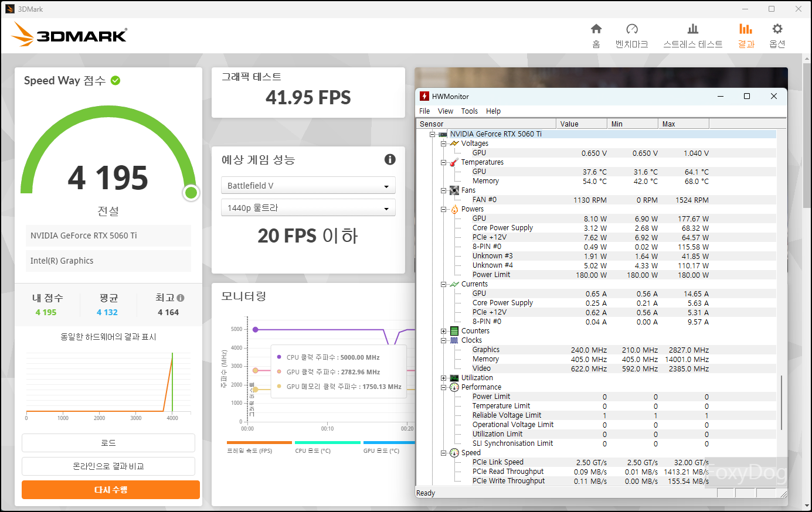This screenshot has height=512, width=812.
Task: Click the Value column header
Action: coord(582,124)
